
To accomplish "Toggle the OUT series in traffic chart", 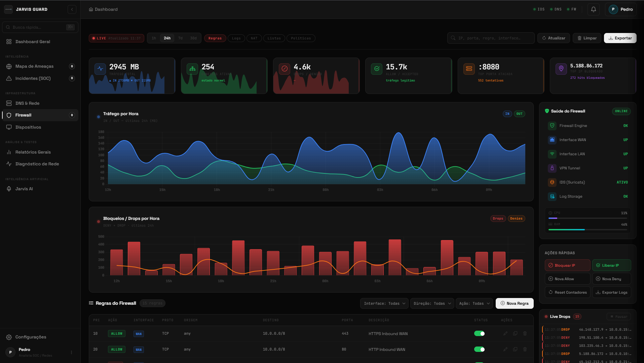I will click(519, 114).
